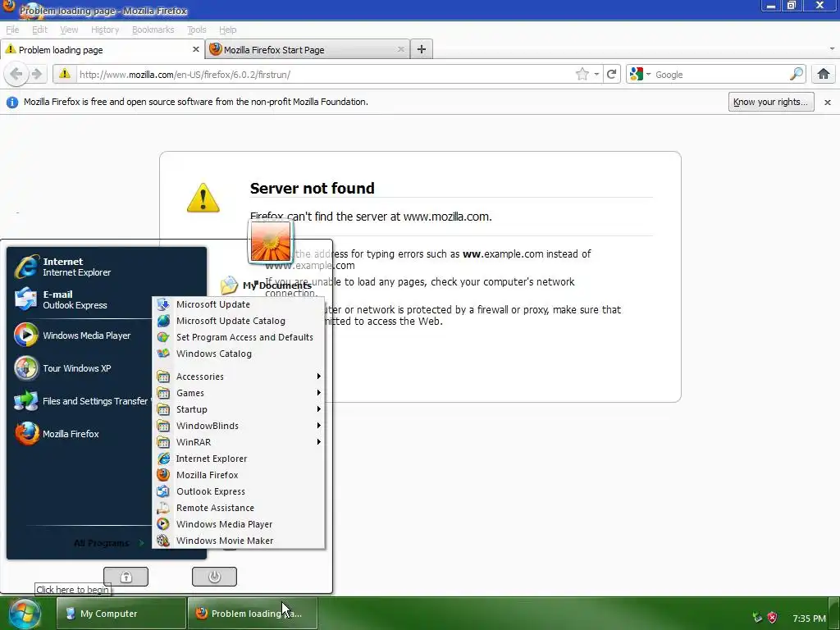840x630 pixels.
Task: Open a new tab with the plus button
Action: [x=422, y=49]
